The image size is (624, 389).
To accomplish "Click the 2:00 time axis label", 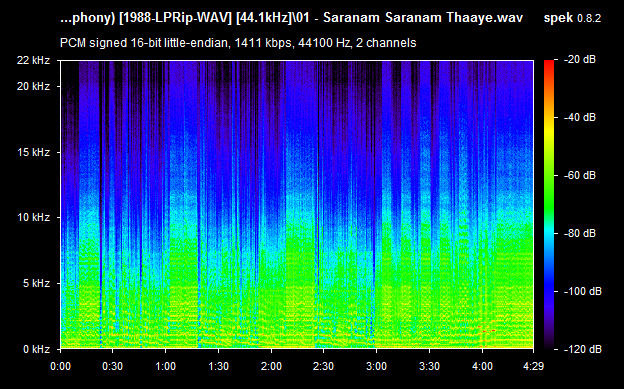I will coord(271,366).
